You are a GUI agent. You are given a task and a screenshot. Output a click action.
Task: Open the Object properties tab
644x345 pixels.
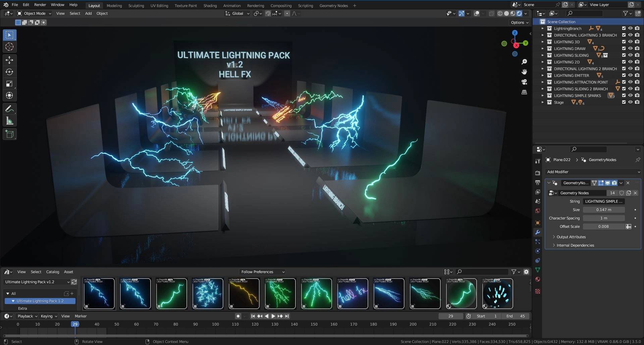click(x=538, y=223)
